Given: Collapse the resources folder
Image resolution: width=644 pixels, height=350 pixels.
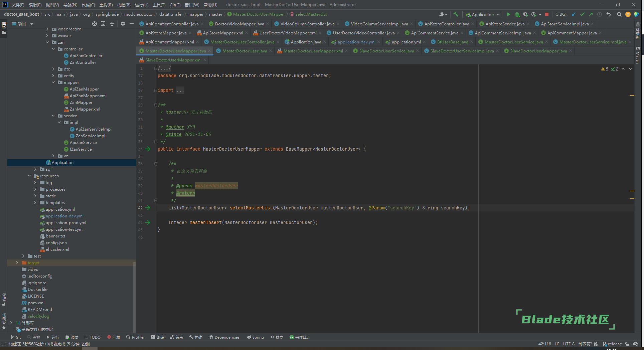Looking at the screenshot, I should [x=29, y=176].
